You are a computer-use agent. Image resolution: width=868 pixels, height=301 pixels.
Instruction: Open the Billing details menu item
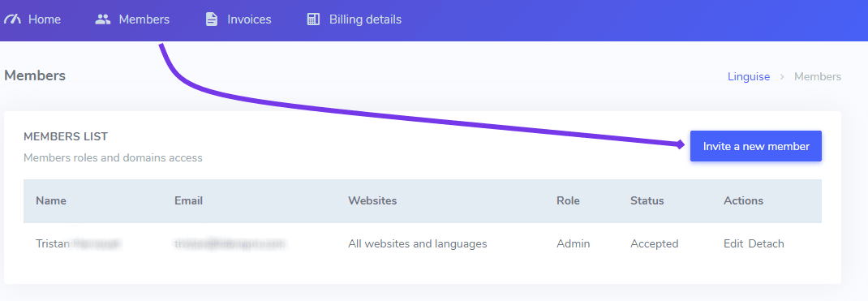click(x=365, y=19)
